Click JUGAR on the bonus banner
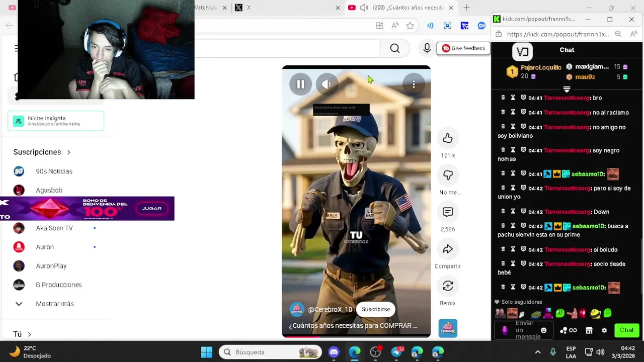 151,208
